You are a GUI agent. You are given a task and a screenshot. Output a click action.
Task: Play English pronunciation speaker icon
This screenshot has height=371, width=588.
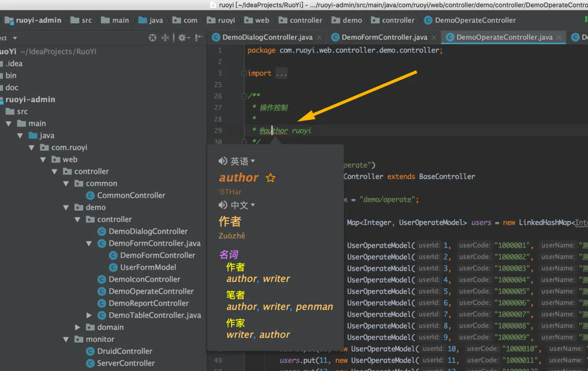point(222,161)
